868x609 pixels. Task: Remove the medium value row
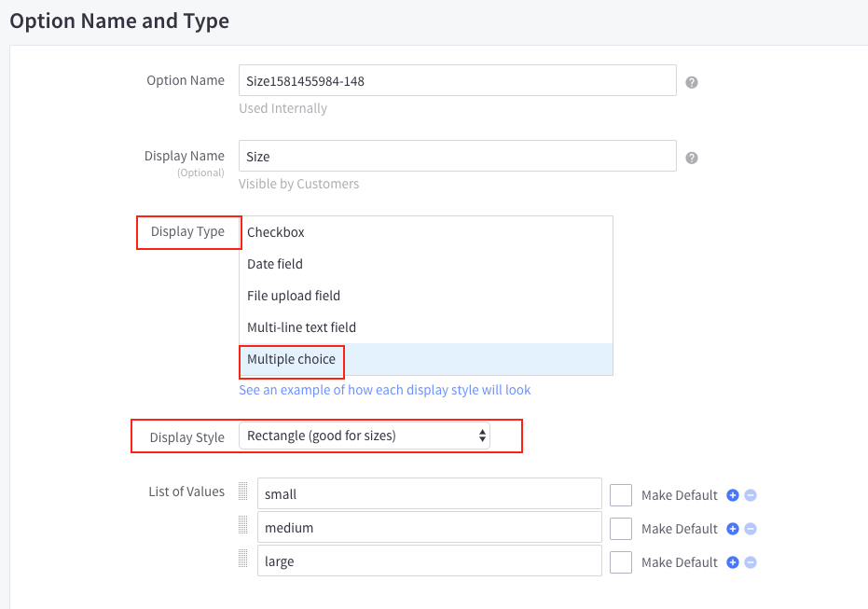tap(751, 529)
